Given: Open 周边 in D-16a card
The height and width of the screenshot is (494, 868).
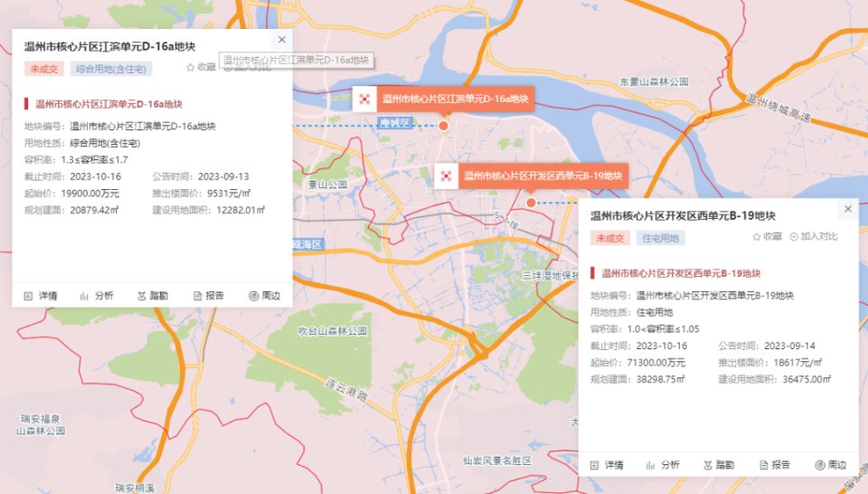Looking at the screenshot, I should [x=265, y=296].
